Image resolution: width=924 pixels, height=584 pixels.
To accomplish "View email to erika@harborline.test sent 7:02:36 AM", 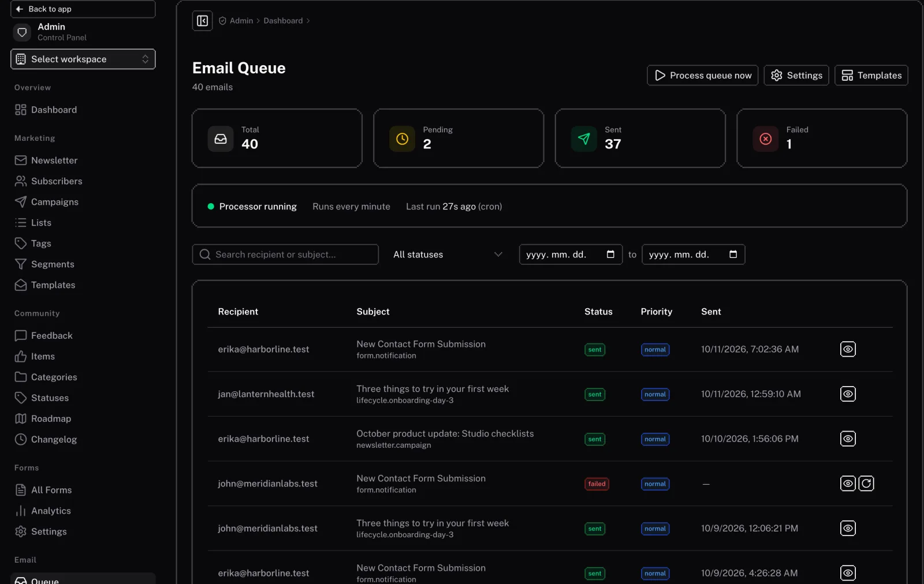I will coord(848,349).
